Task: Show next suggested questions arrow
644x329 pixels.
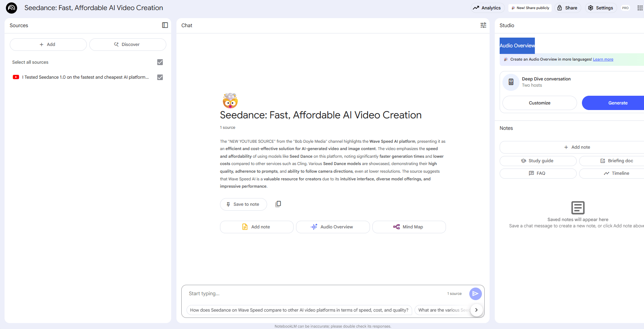Action: (476, 310)
